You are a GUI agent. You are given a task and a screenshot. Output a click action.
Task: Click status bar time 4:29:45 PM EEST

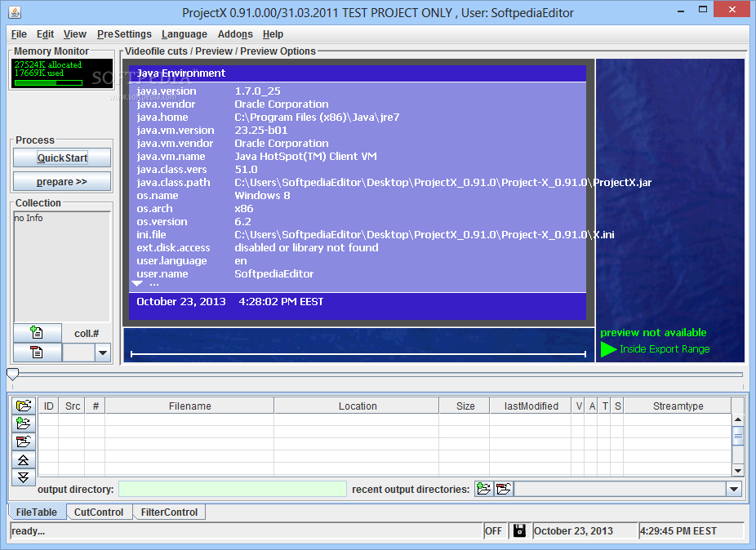(x=678, y=530)
